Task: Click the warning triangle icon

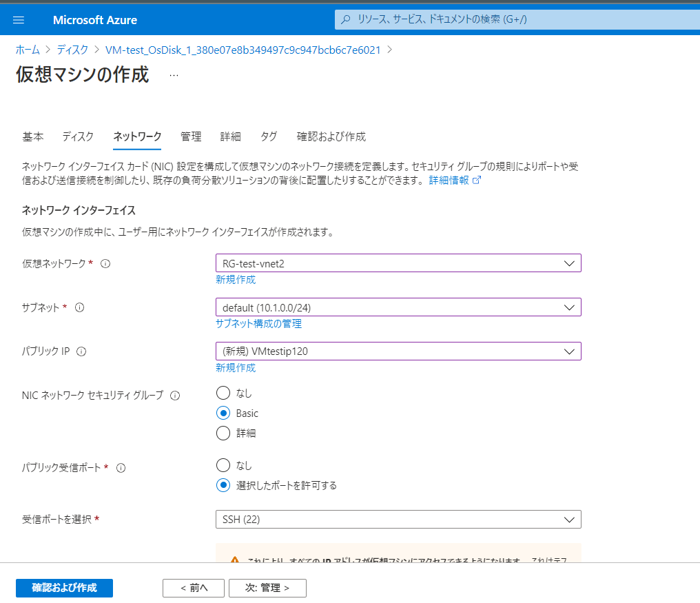Action: 235,559
